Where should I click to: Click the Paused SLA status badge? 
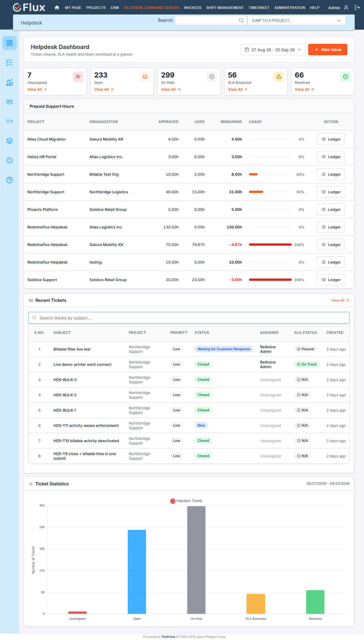(x=306, y=349)
